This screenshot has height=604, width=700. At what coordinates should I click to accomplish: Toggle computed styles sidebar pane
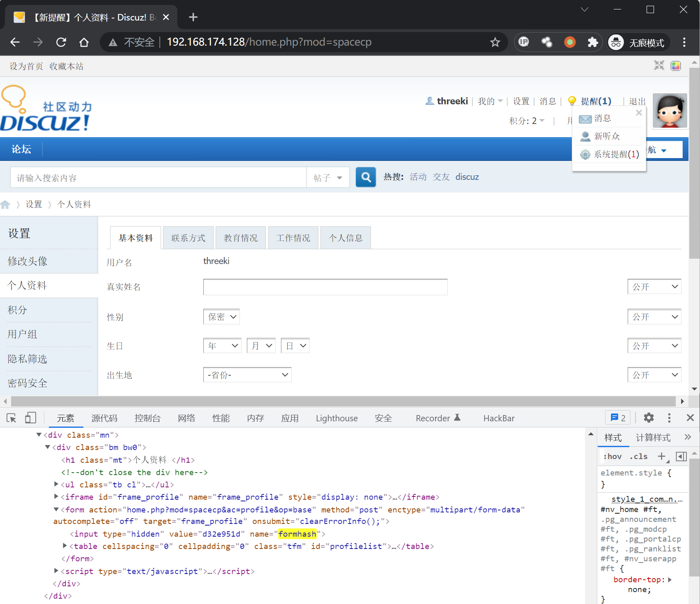pyautogui.click(x=681, y=457)
